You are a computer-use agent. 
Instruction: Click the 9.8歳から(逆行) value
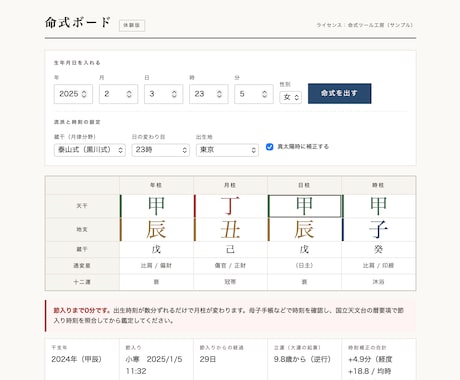302,359
